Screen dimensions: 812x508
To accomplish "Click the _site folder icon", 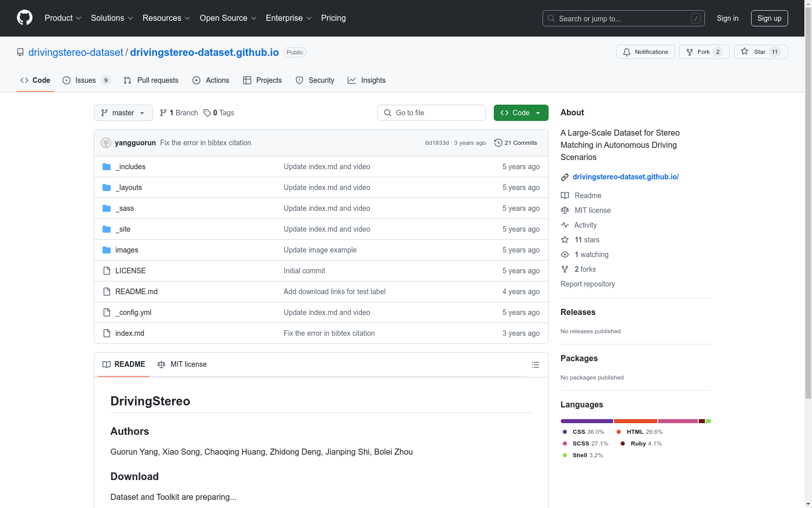I will 107,229.
